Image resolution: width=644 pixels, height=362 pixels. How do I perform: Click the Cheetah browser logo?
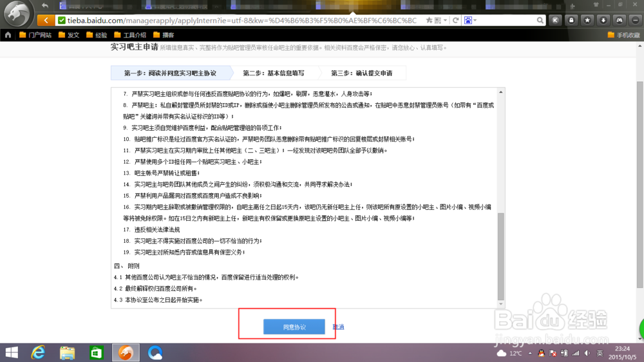17,13
